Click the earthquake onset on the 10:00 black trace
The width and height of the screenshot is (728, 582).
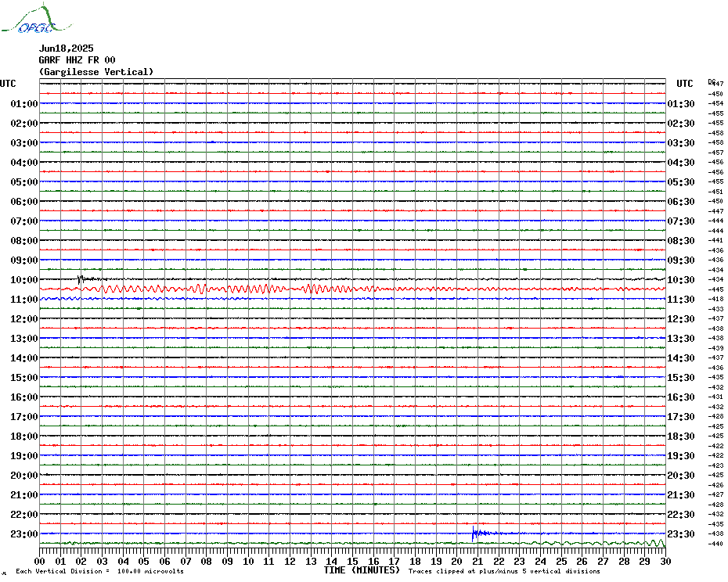(80, 279)
